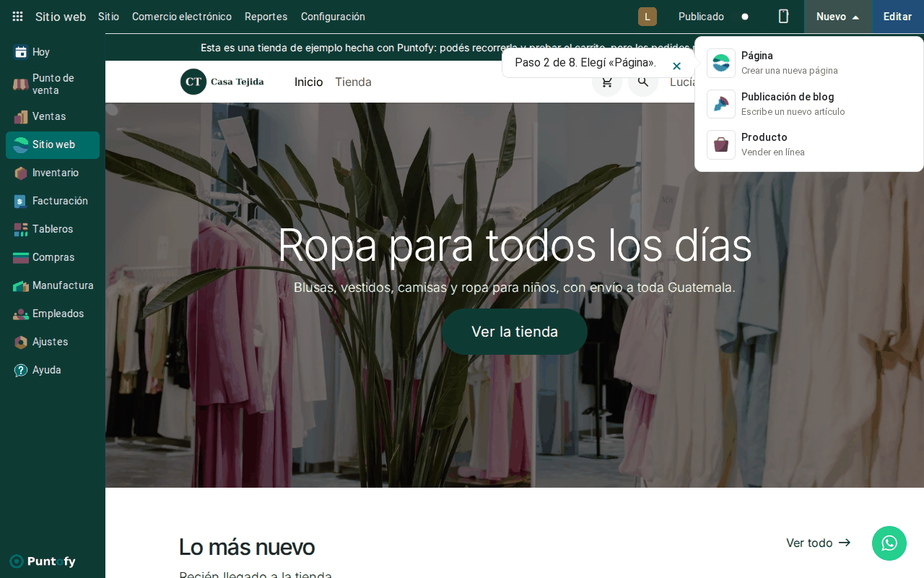Close the Paso 2 de 8 tooltip
This screenshot has height=578, width=924.
pos(676,66)
